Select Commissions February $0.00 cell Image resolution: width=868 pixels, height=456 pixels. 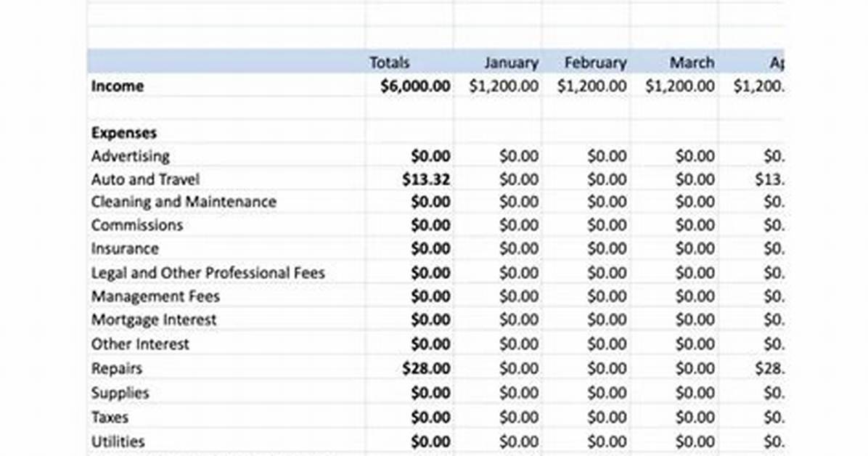(x=607, y=225)
